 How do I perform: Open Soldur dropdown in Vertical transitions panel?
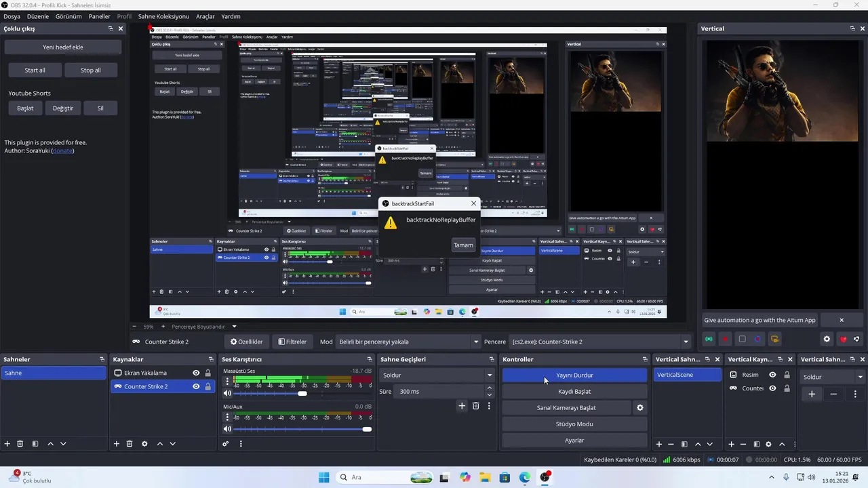point(833,377)
